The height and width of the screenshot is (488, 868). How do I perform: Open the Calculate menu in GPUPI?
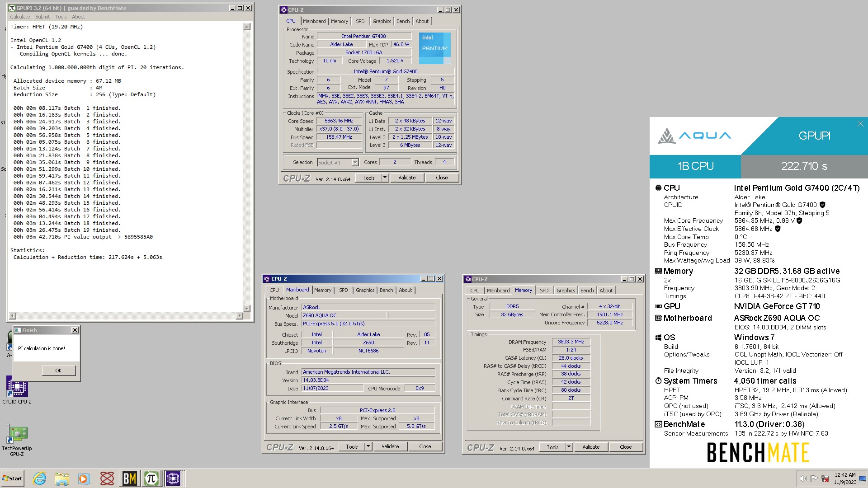tap(20, 17)
